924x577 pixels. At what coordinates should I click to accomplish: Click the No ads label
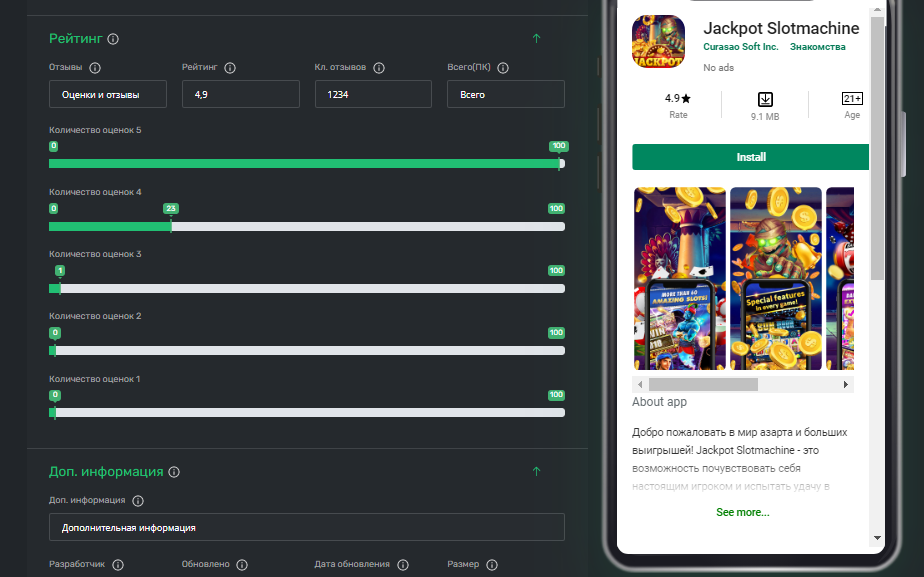(x=718, y=68)
